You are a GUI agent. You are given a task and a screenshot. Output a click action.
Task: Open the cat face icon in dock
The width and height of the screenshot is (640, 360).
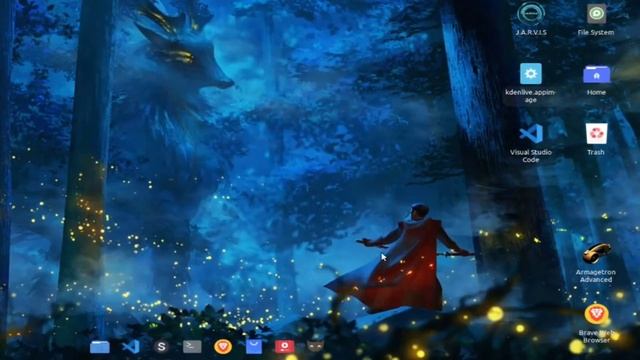315,347
